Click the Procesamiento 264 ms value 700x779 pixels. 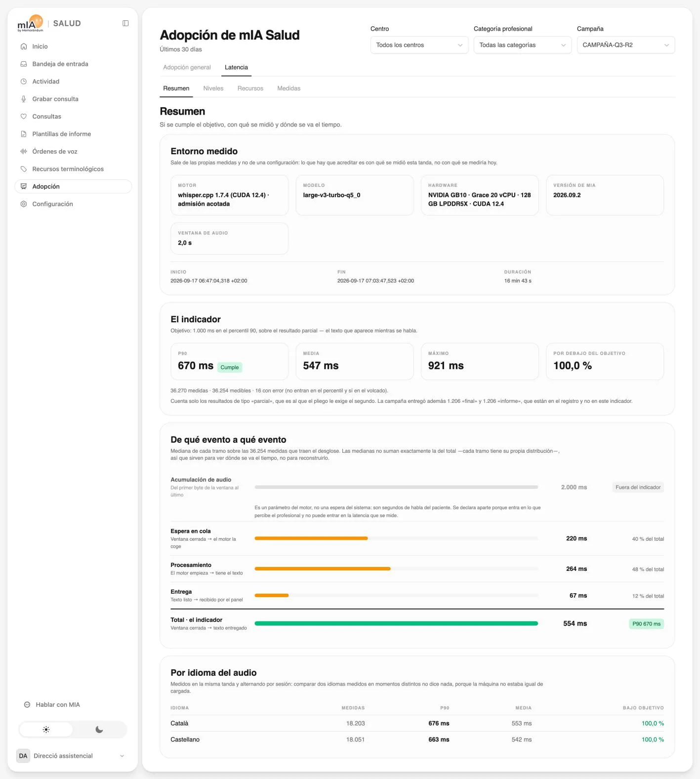click(x=576, y=569)
